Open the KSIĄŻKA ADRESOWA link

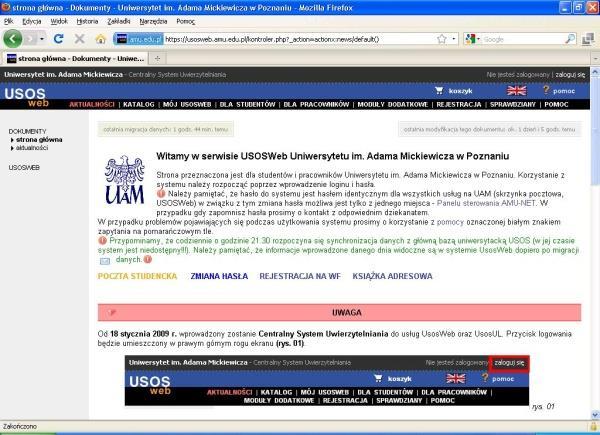click(x=392, y=276)
